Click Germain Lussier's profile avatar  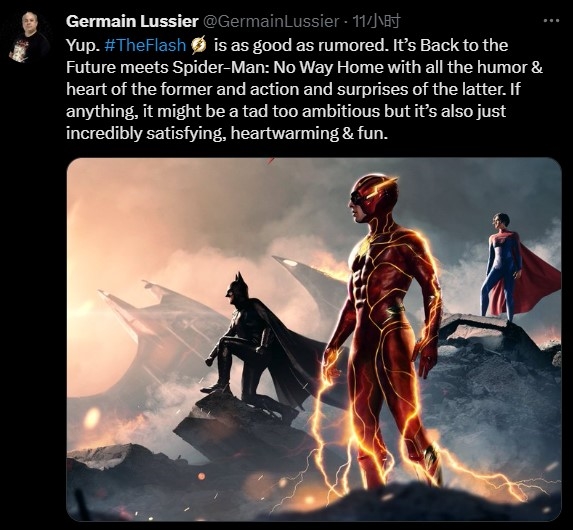[x=28, y=37]
